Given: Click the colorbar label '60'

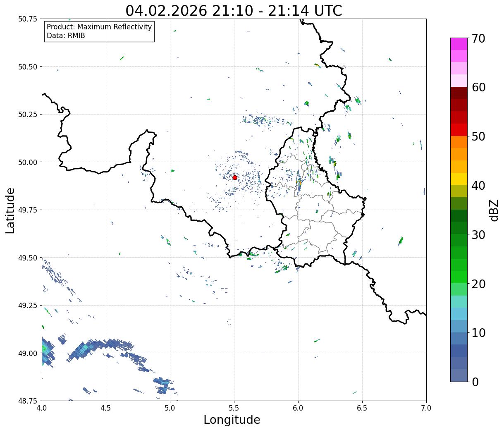Looking at the screenshot, I should coord(478,87).
